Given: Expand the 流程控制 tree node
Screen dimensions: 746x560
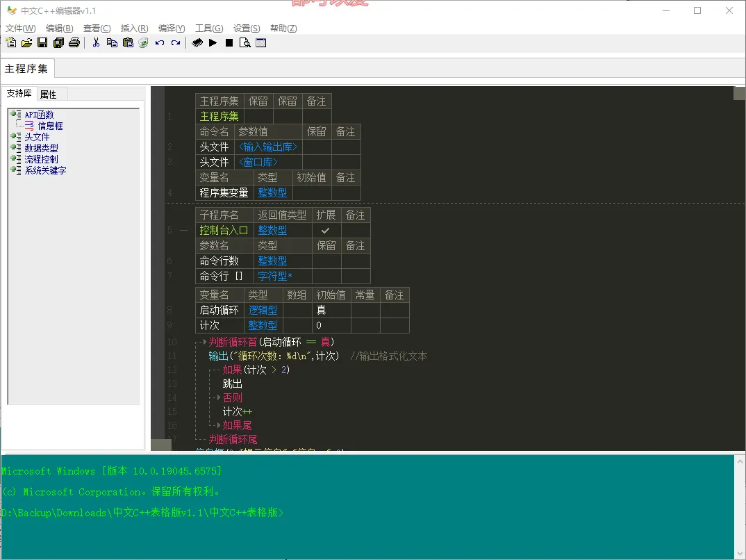Looking at the screenshot, I should 14,159.
